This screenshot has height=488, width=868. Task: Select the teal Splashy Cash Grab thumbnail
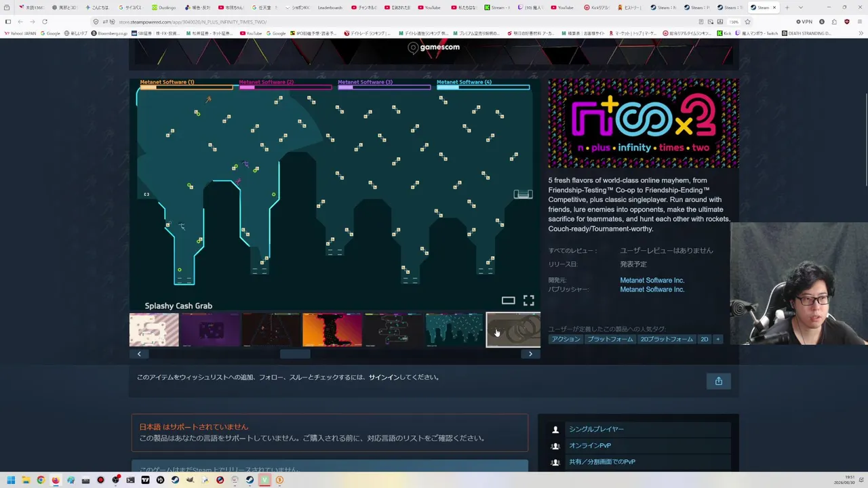(x=454, y=329)
